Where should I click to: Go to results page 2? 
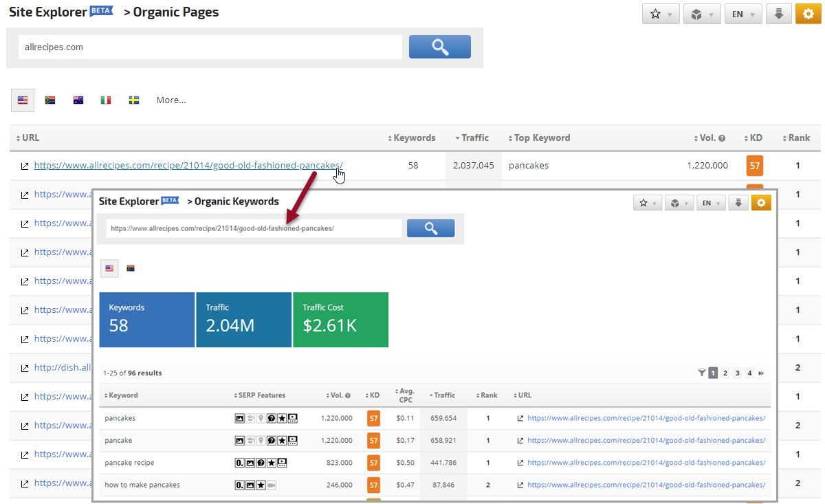725,373
